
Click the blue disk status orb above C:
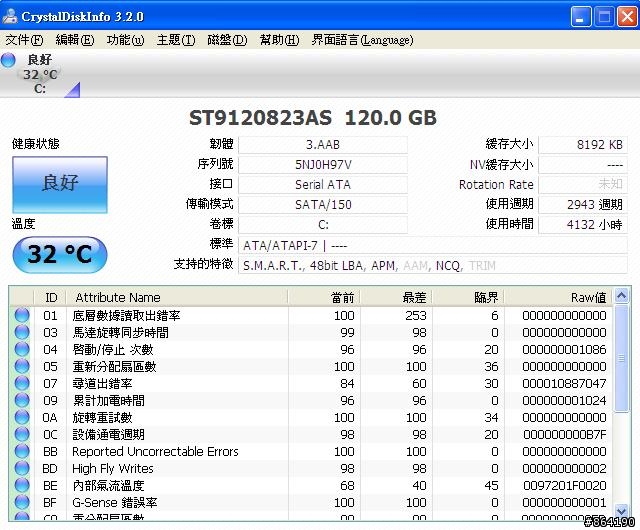point(8,60)
